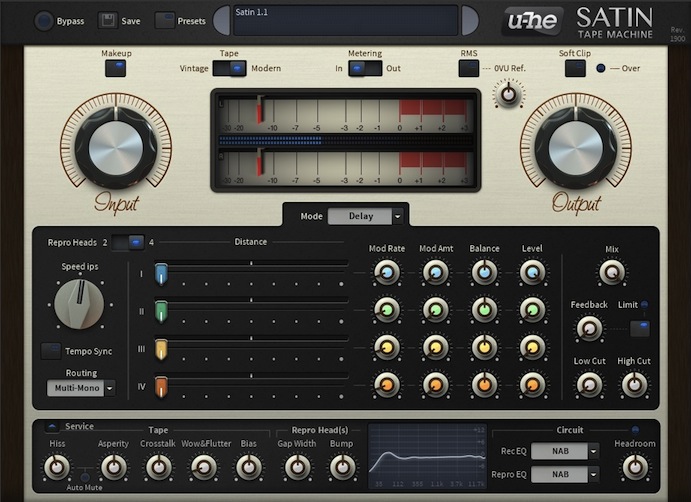Click the Asperity knob
The height and width of the screenshot is (502, 691).
(114, 467)
